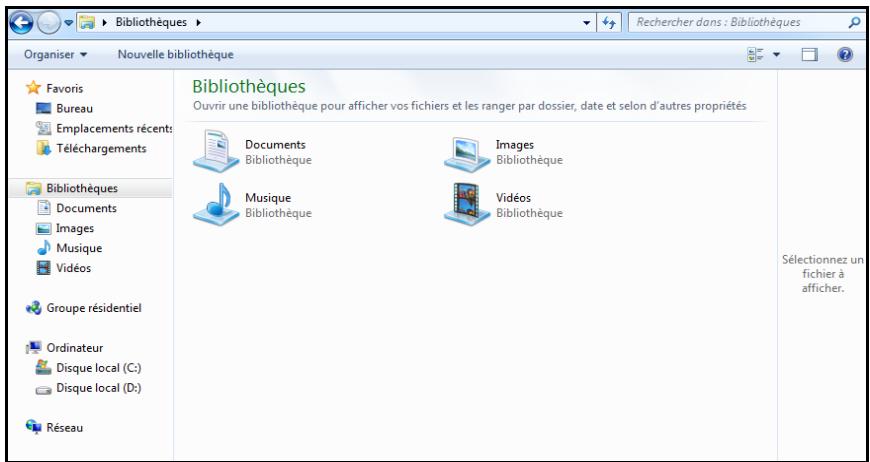Select Ordinateur in the navigation pane
Viewport: 870px width, 462px height.
(75, 348)
